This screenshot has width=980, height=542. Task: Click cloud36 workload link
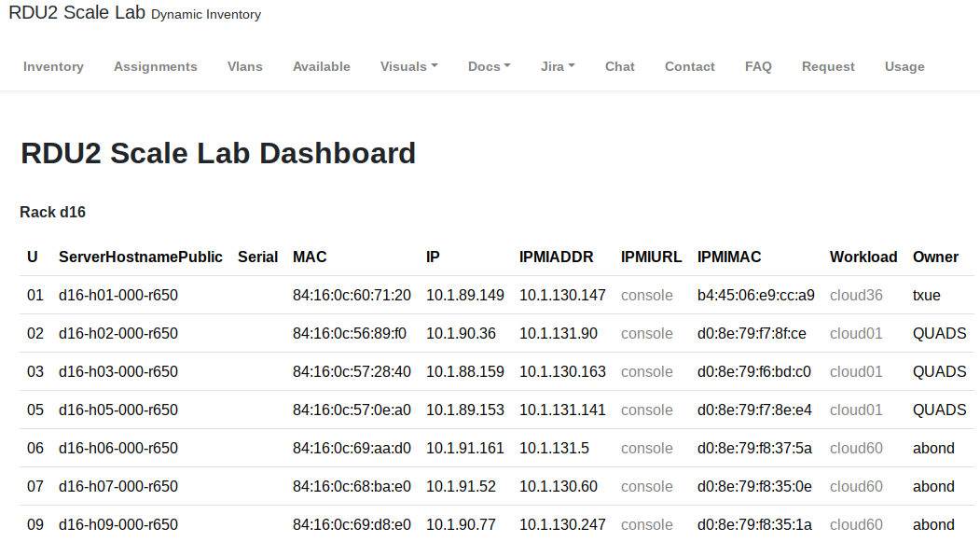point(856,295)
